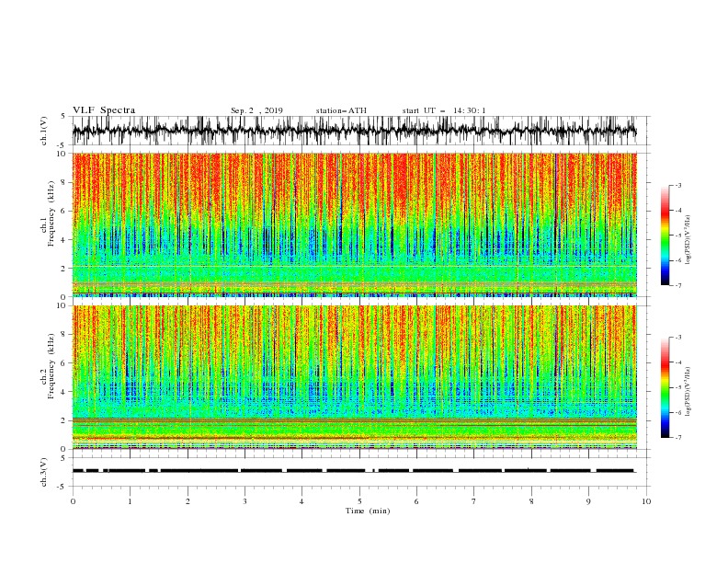The image size is (728, 563).
Task: Click inside the ch.2 spectrogram plot
Action: [354, 377]
